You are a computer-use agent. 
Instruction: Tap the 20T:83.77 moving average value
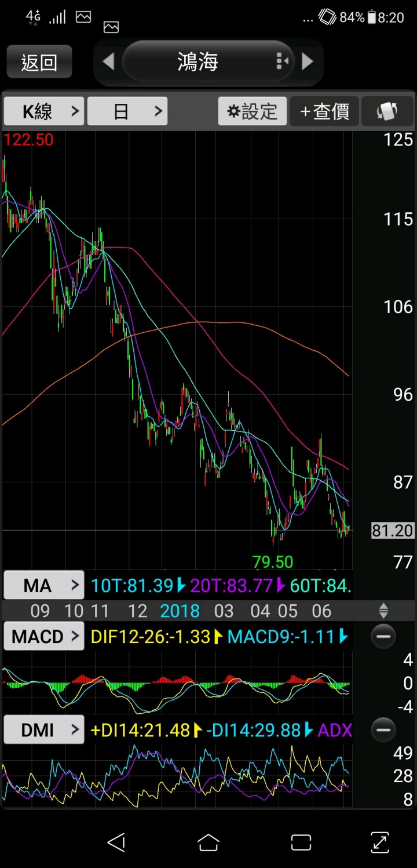(x=232, y=586)
